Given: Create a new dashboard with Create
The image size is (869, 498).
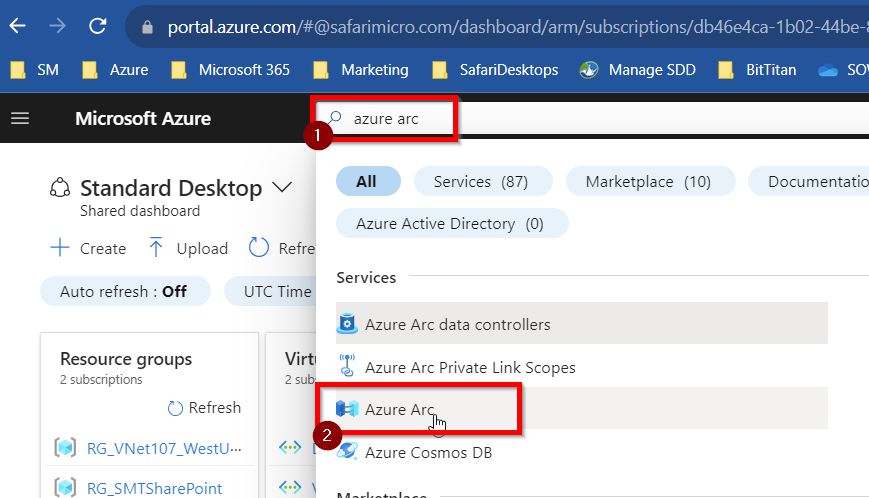Looking at the screenshot, I should click(x=89, y=248).
